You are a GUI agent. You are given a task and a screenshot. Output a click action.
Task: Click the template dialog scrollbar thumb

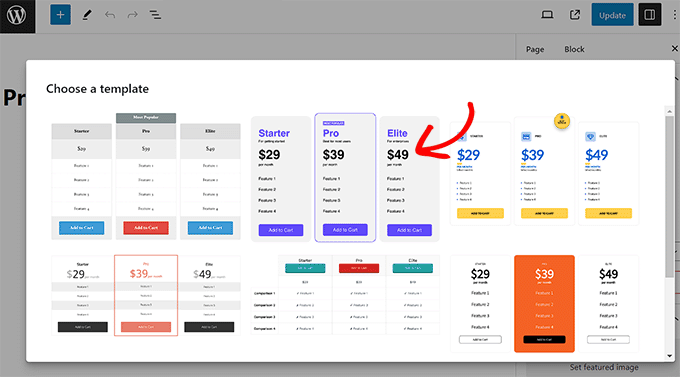pos(670,197)
